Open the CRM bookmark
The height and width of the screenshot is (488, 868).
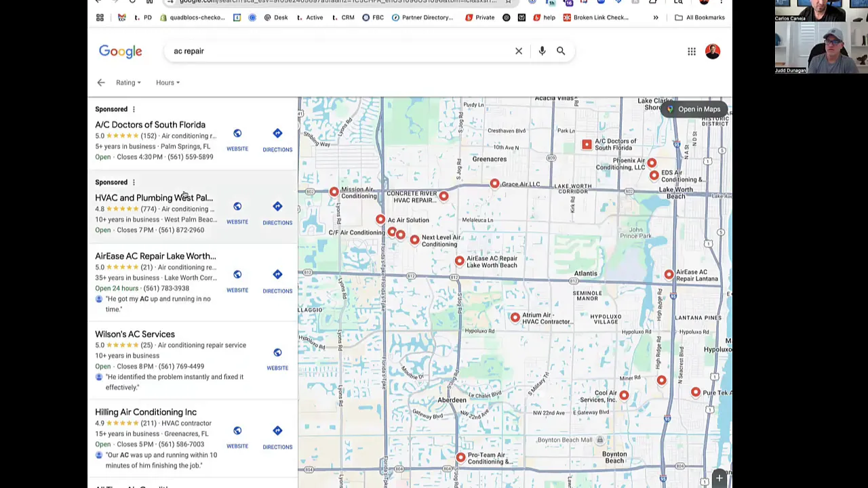pyautogui.click(x=343, y=18)
